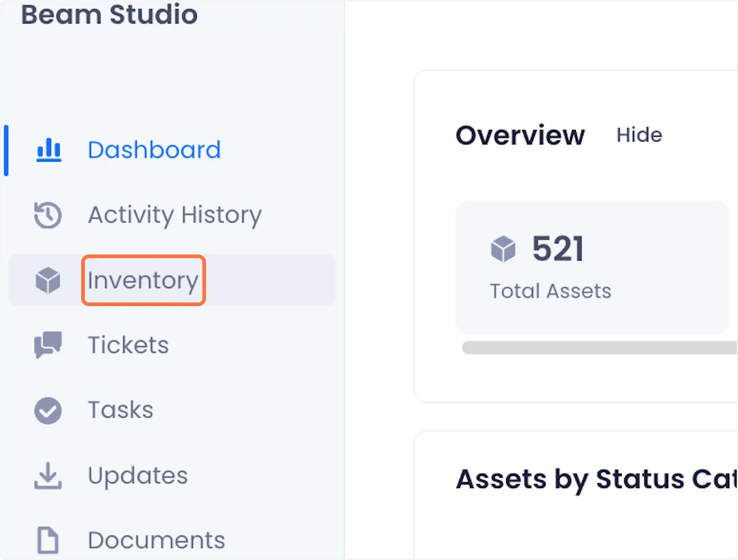Click the 521 total assets number
738x560 pixels.
coord(558,249)
